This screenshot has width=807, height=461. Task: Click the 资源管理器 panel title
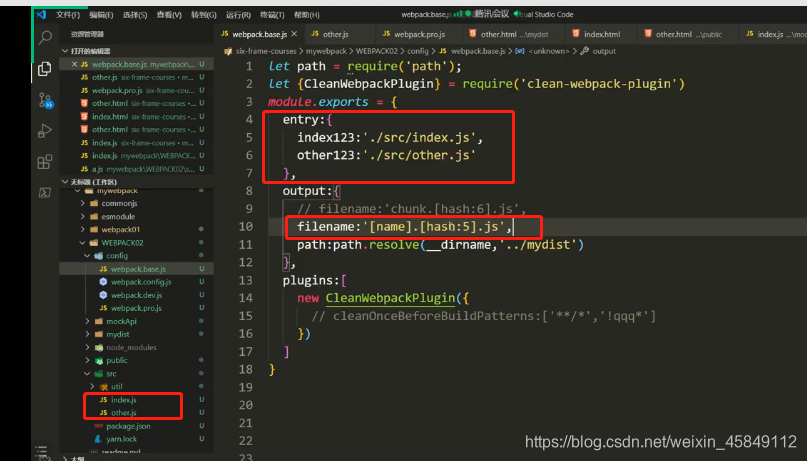tap(87, 34)
